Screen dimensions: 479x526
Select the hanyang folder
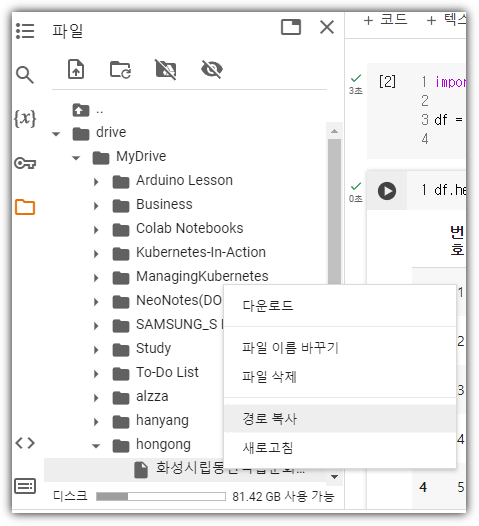coord(162,420)
